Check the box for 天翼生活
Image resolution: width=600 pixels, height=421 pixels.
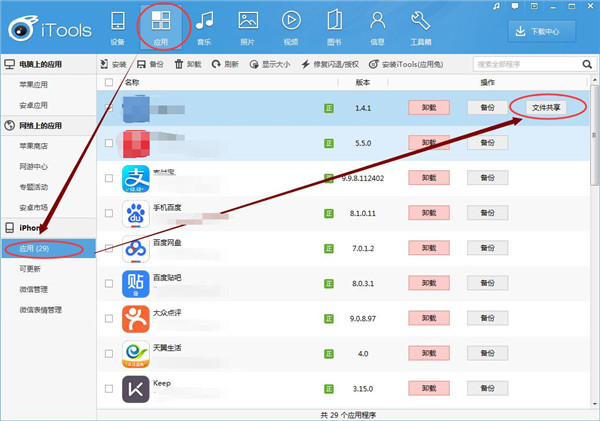coord(109,354)
